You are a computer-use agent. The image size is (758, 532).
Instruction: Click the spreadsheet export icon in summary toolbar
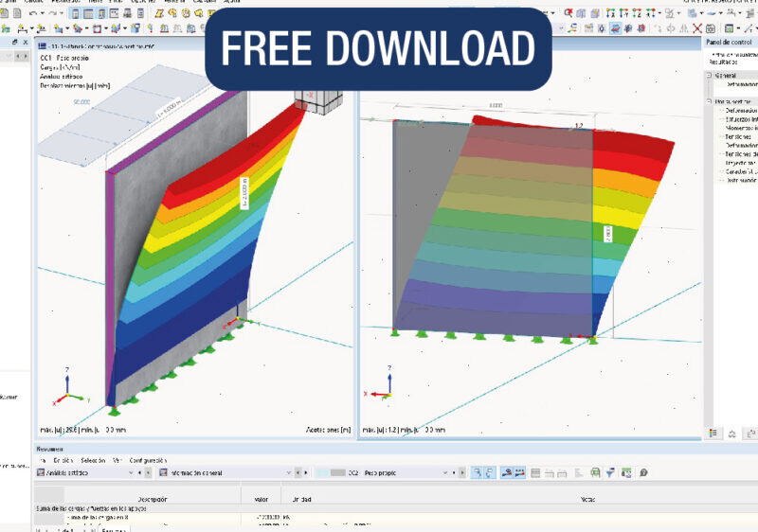click(626, 473)
